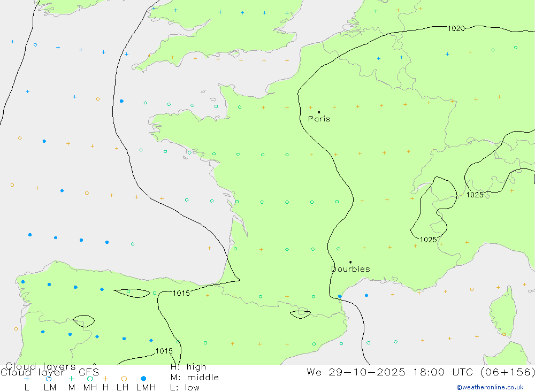Viewport: 535px width, 392px height.
Task: Click the 1015 isobar label near the Pyrenees coast
Action: pyautogui.click(x=181, y=293)
